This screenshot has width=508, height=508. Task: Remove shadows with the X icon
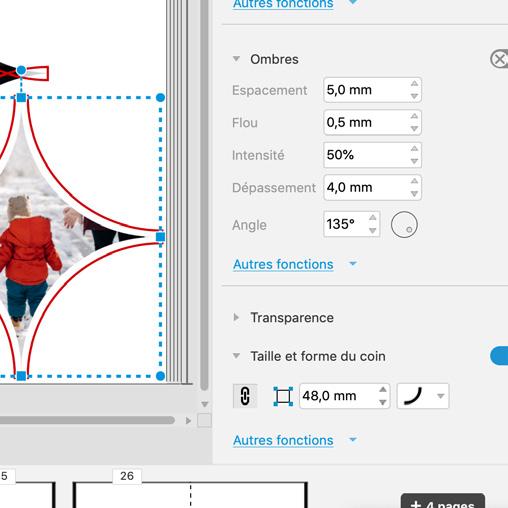pyautogui.click(x=500, y=59)
